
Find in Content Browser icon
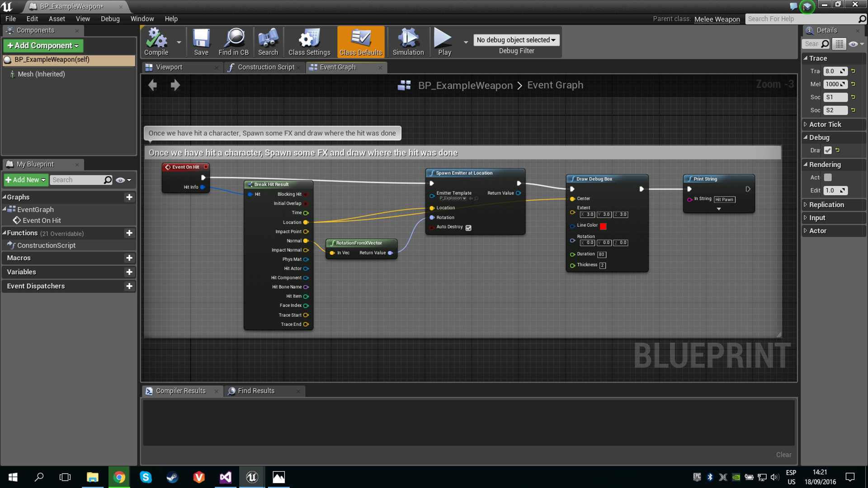[x=234, y=42]
